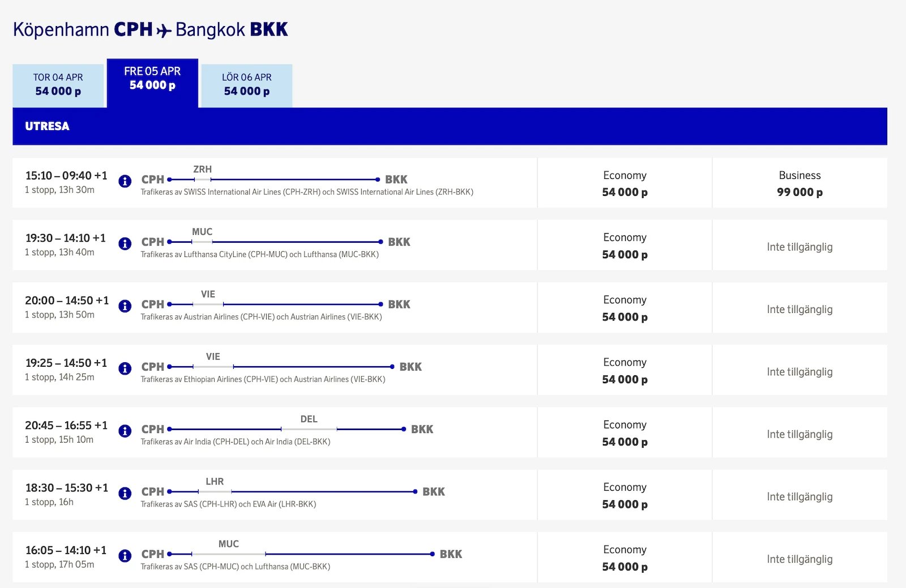Click 15:10 – 09:40 +1 departure time
This screenshot has height=588, width=906.
tap(66, 175)
